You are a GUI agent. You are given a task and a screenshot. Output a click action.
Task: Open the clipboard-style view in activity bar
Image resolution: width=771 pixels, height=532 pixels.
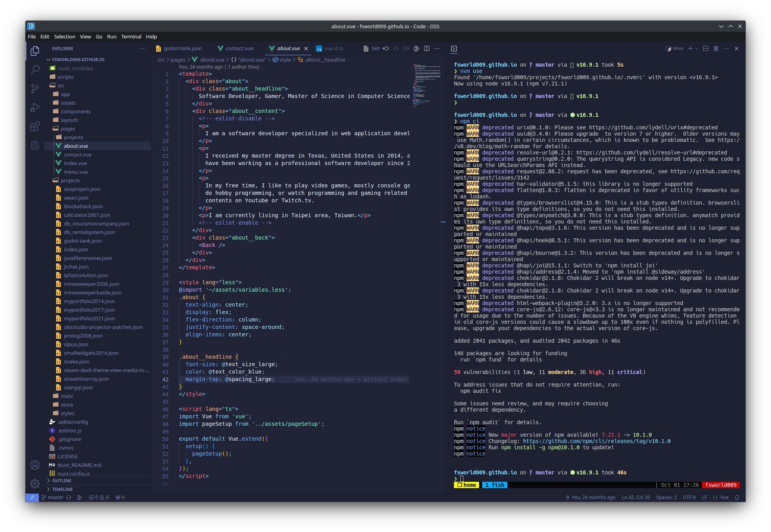(35, 145)
